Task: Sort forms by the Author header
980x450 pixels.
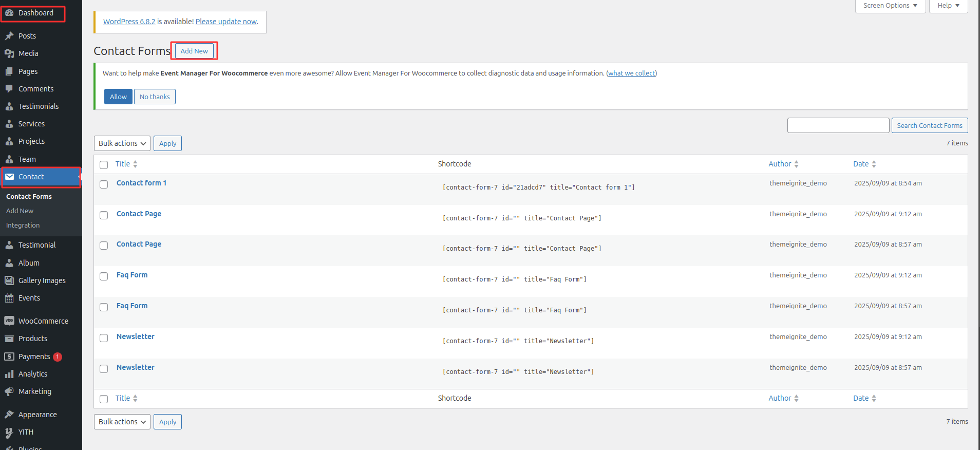Action: [x=783, y=164]
